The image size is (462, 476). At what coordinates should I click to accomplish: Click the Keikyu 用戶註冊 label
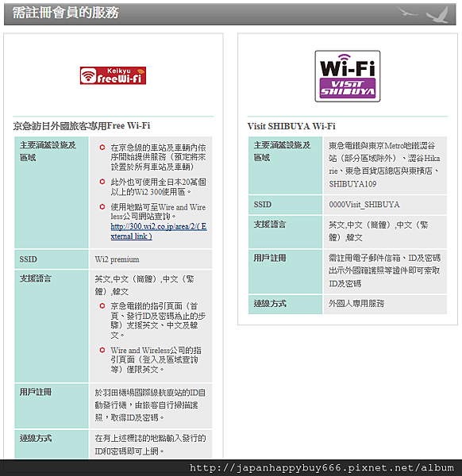click(36, 392)
